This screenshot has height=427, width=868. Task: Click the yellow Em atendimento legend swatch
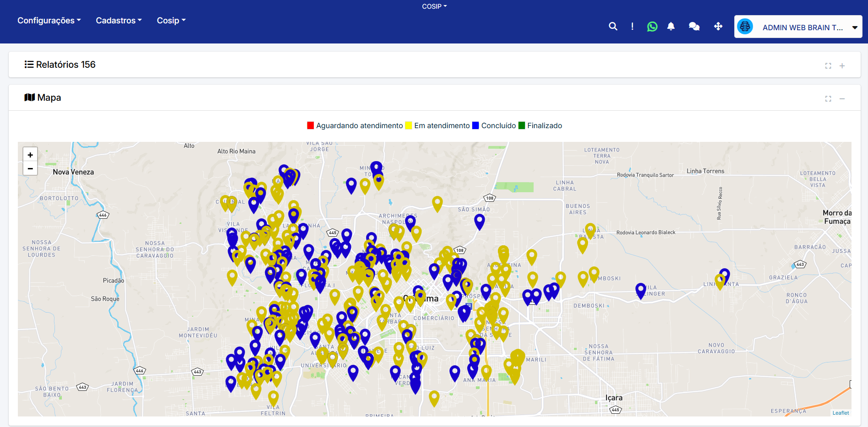pyautogui.click(x=409, y=125)
